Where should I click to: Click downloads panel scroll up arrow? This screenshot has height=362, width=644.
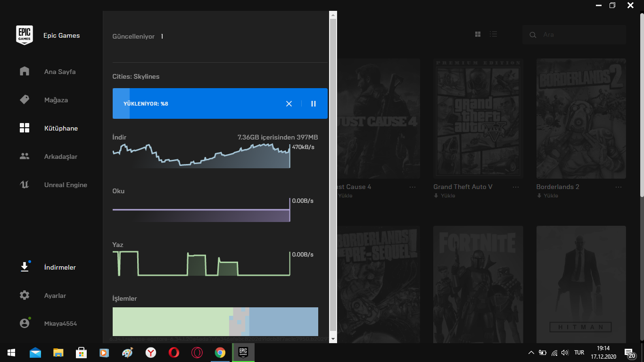click(333, 16)
